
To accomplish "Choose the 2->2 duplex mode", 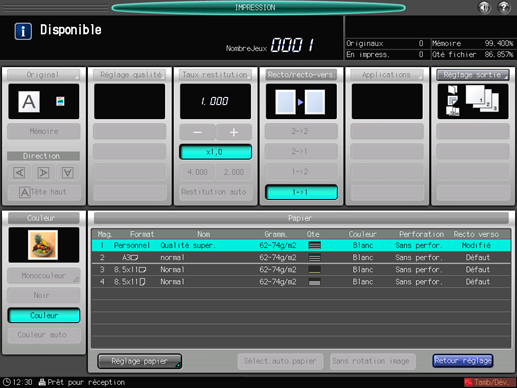I will pyautogui.click(x=301, y=131).
